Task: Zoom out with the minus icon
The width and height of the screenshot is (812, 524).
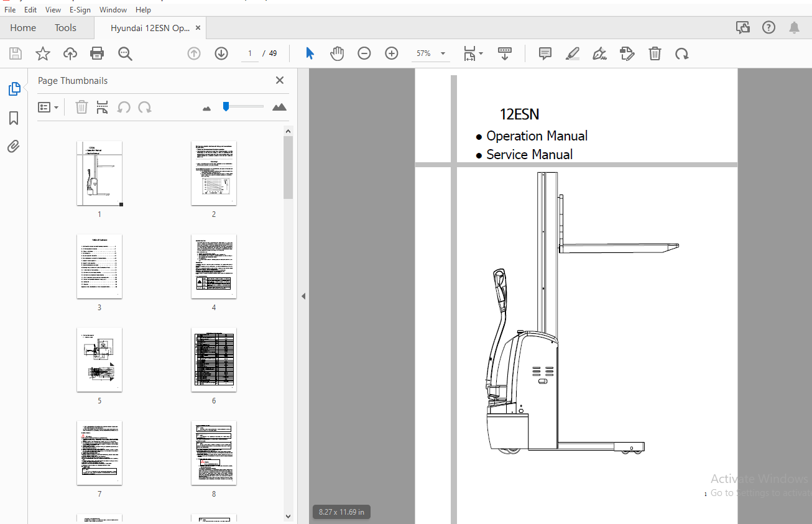Action: click(364, 53)
